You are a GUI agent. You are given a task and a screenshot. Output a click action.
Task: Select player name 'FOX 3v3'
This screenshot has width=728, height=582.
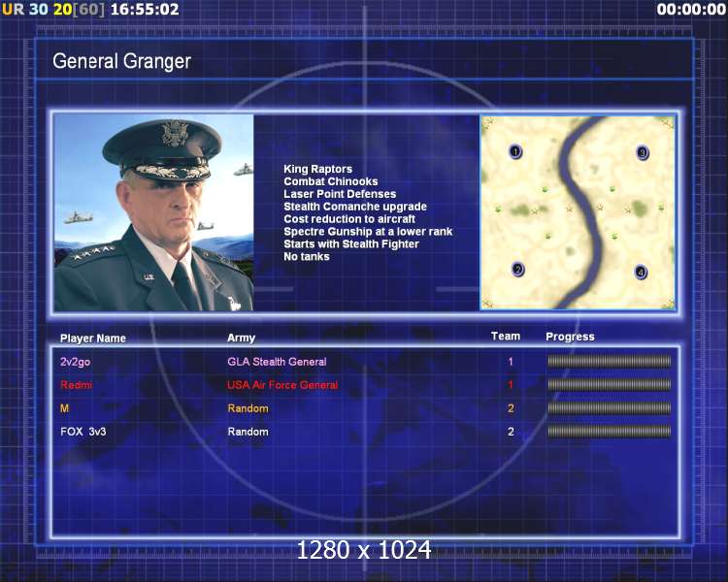[x=83, y=432]
